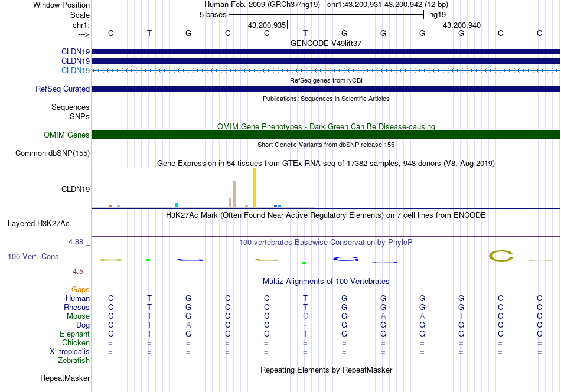The image size is (561, 392).
Task: Click the dark green OMIM gene bar
Action: click(326, 135)
